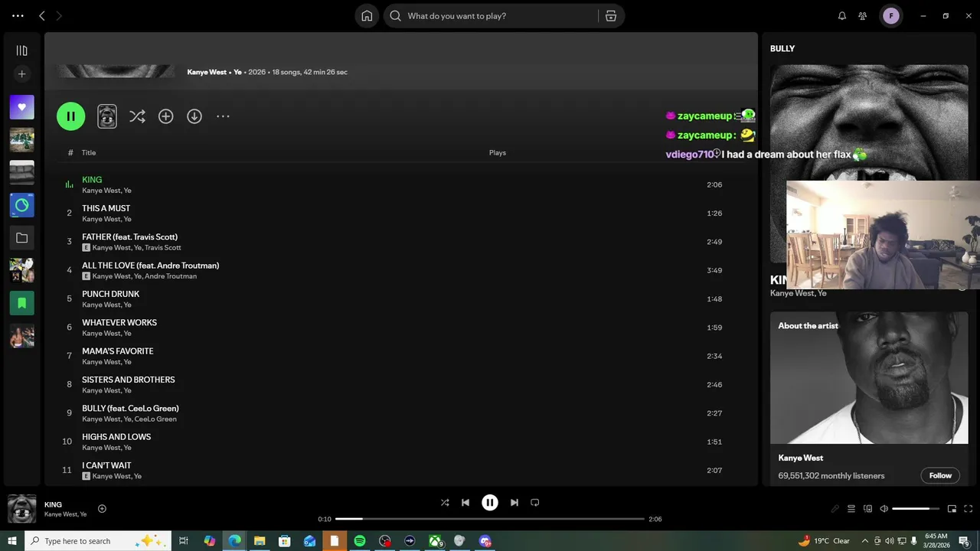Show hidden system tray icons
Image resolution: width=980 pixels, height=551 pixels.
[x=865, y=541]
